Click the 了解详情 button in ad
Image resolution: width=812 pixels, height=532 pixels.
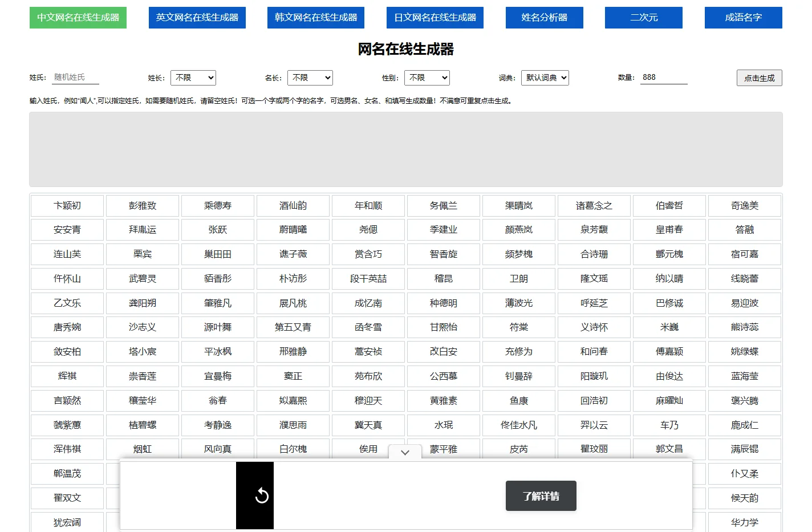541,496
